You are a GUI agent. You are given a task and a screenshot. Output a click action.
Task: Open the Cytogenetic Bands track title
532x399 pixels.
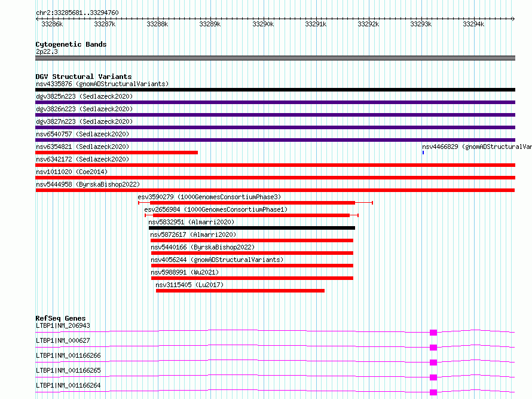coord(71,44)
